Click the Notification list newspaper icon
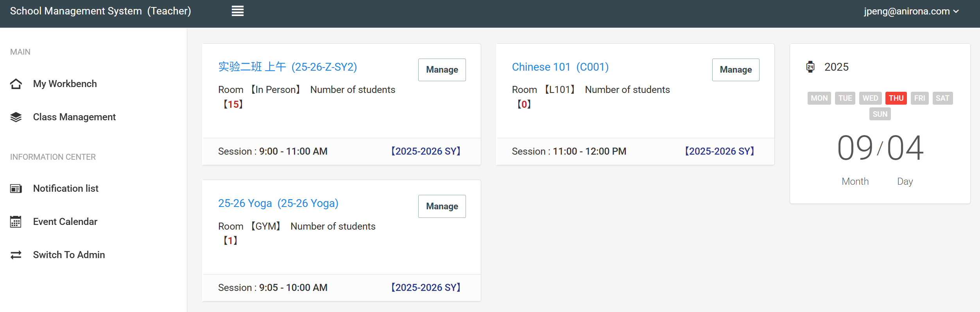 click(16, 189)
